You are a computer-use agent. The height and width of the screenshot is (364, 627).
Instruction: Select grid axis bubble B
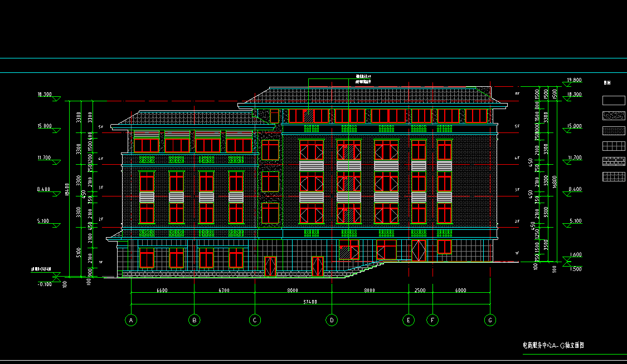(195, 320)
